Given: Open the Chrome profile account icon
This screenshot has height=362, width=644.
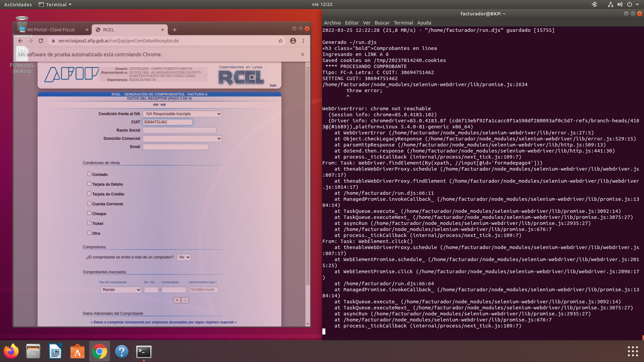Looking at the screenshot, I should [x=293, y=41].
